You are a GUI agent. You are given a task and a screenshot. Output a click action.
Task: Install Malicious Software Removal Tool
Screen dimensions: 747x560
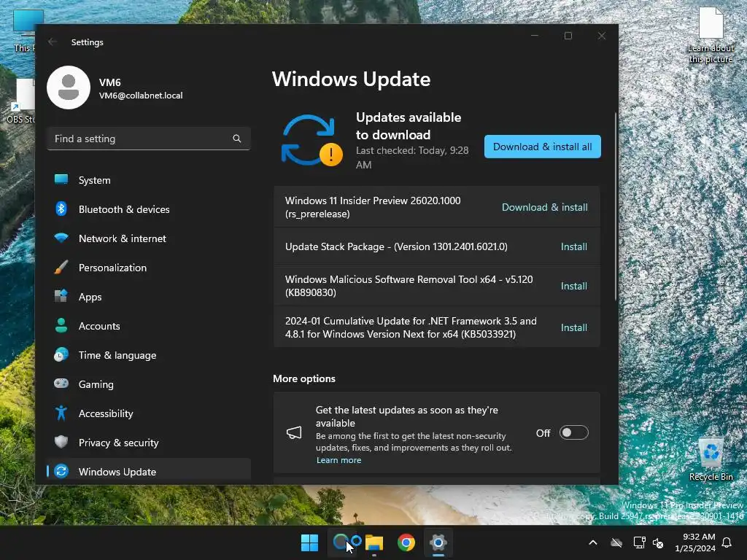[x=573, y=286]
